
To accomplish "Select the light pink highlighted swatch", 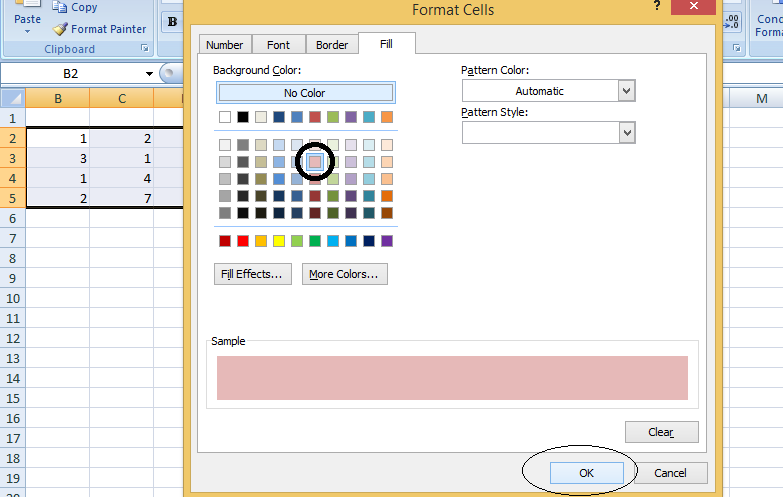I will (315, 162).
